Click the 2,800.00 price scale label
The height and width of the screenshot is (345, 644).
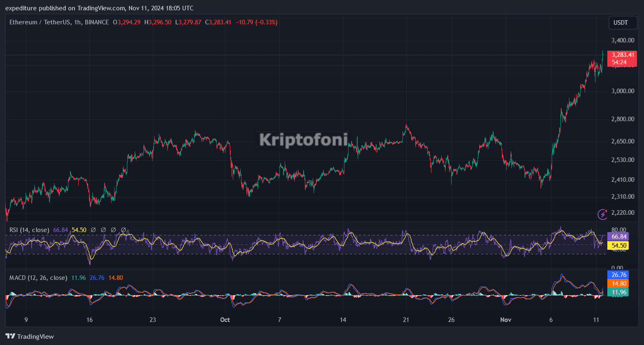tap(622, 119)
